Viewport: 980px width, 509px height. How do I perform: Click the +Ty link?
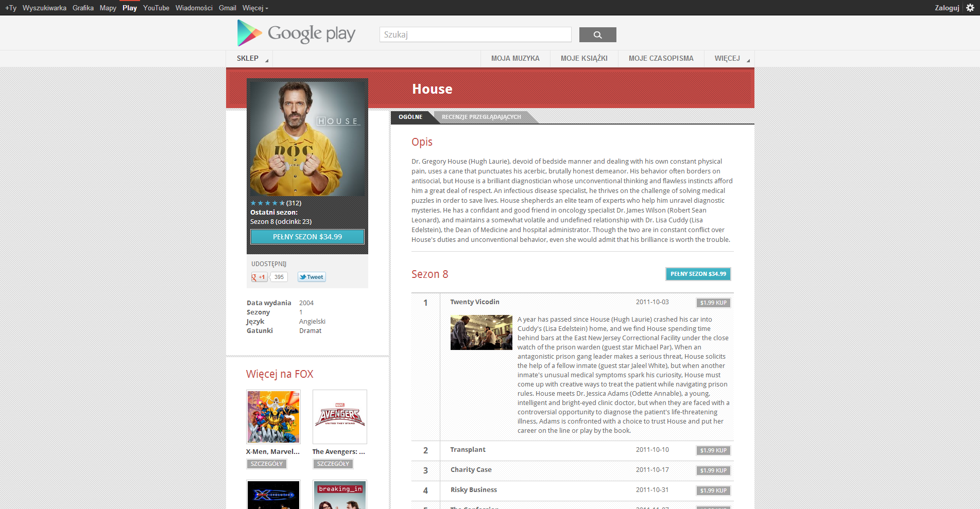point(11,8)
